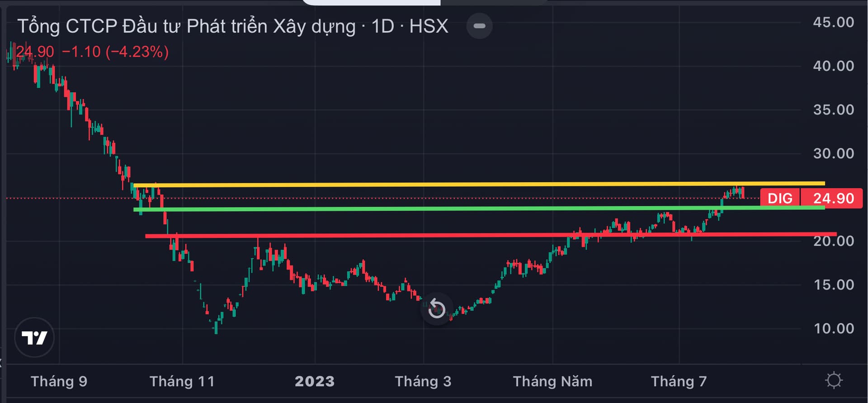Reset chart view with circular arrow icon

(x=437, y=308)
